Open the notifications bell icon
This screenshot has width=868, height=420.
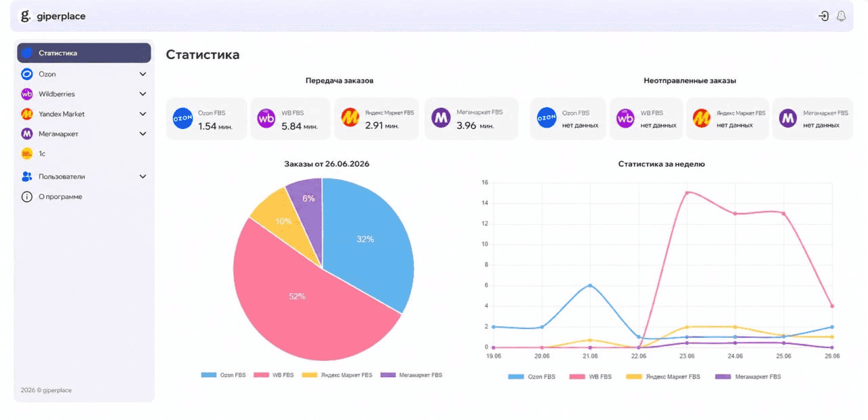[x=842, y=16]
